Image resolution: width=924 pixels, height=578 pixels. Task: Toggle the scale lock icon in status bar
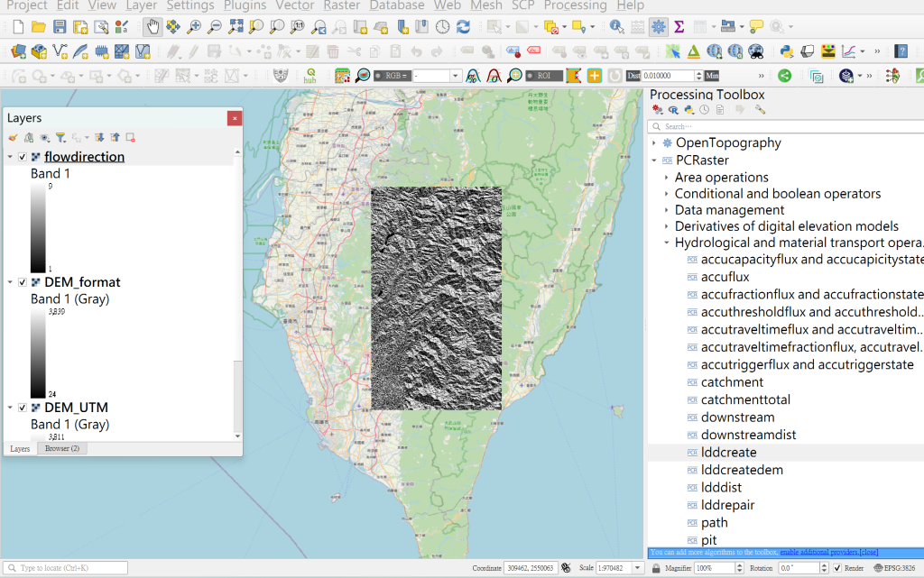pyautogui.click(x=656, y=568)
